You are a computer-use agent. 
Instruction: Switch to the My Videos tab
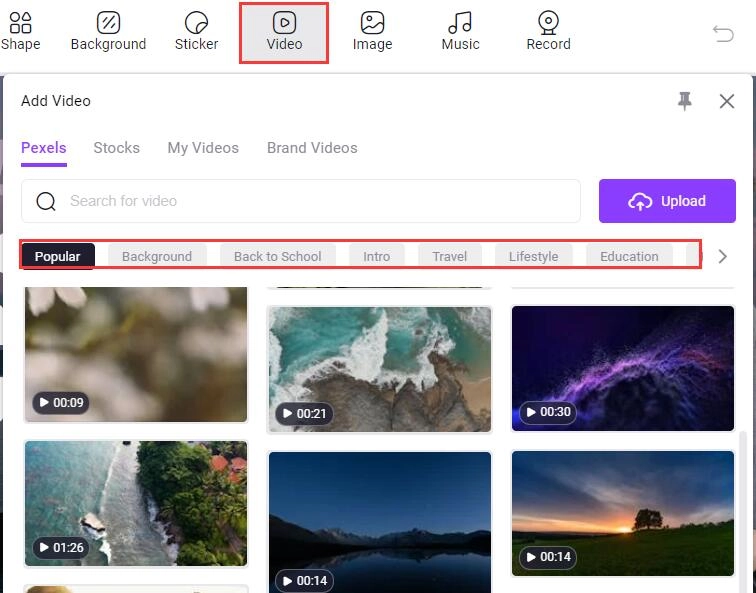coord(203,148)
